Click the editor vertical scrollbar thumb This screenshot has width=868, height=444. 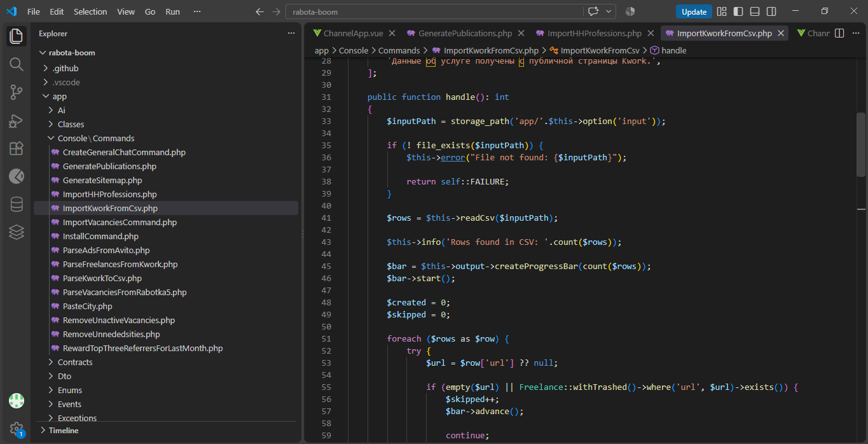pos(861,144)
